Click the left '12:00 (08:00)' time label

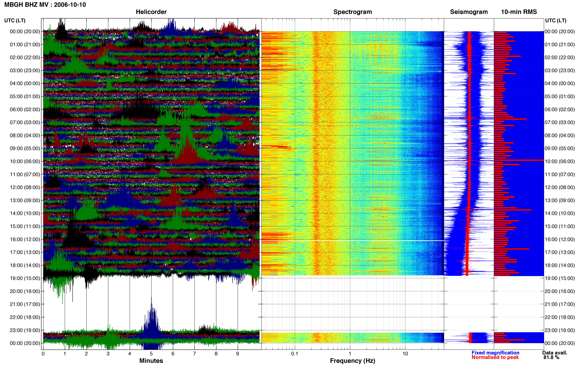point(25,187)
